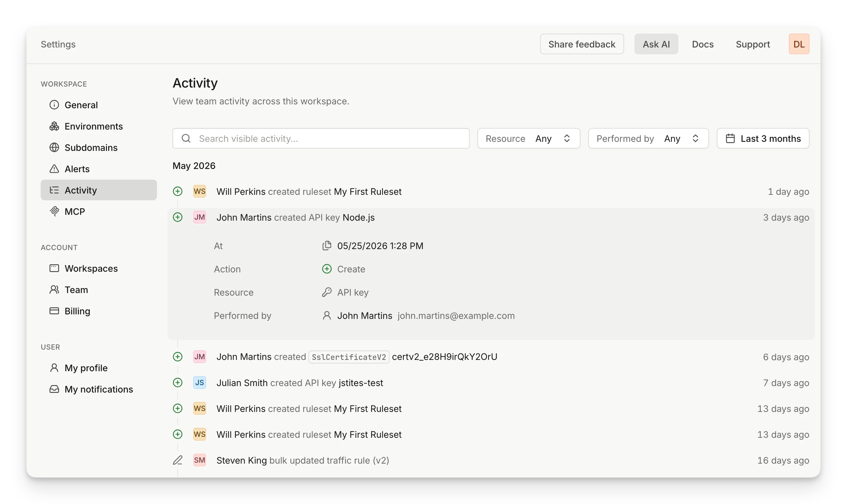This screenshot has height=504, width=847.
Task: Click the '16 days ago' timestamp
Action: coord(783,460)
